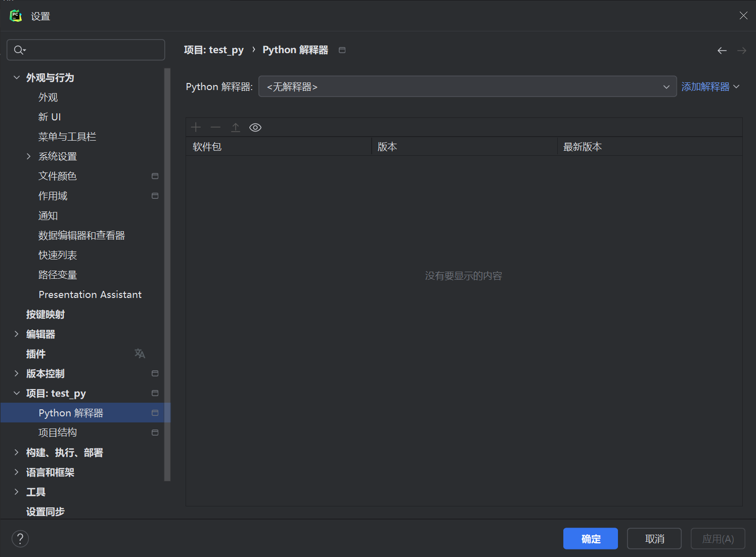Viewport: 756px width, 557px height.
Task: Expand the 编辑器 settings section
Action: coord(16,334)
